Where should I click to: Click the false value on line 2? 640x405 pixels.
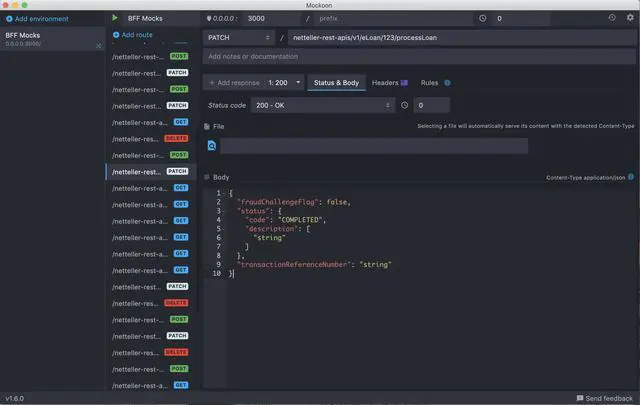click(337, 202)
